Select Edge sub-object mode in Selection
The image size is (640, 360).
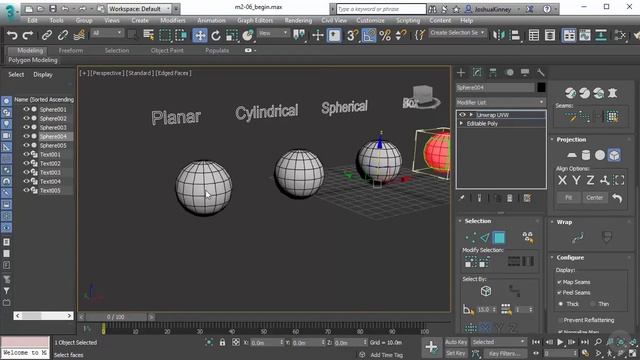point(485,238)
